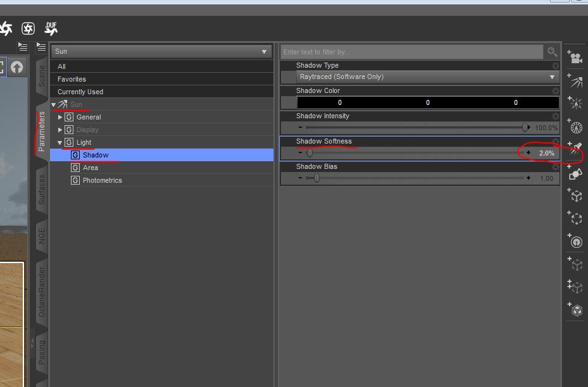Show the Favorites category
Image resolution: width=588 pixels, height=387 pixels.
coord(161,79)
